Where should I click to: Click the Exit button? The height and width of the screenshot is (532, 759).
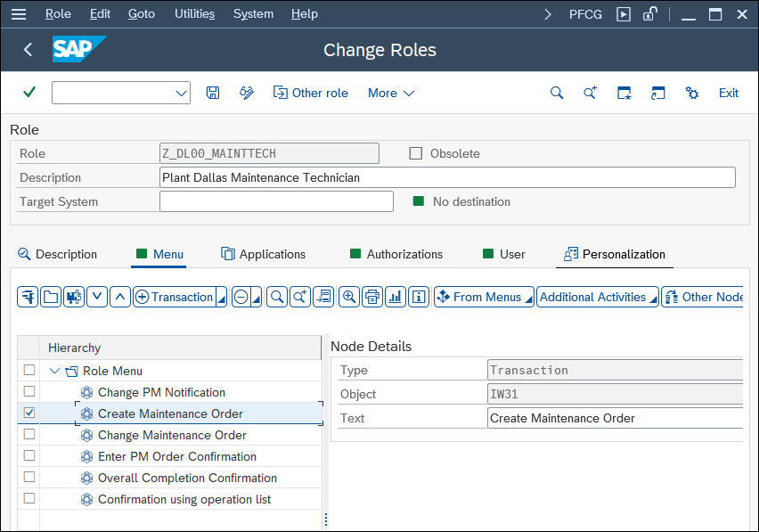pos(729,93)
